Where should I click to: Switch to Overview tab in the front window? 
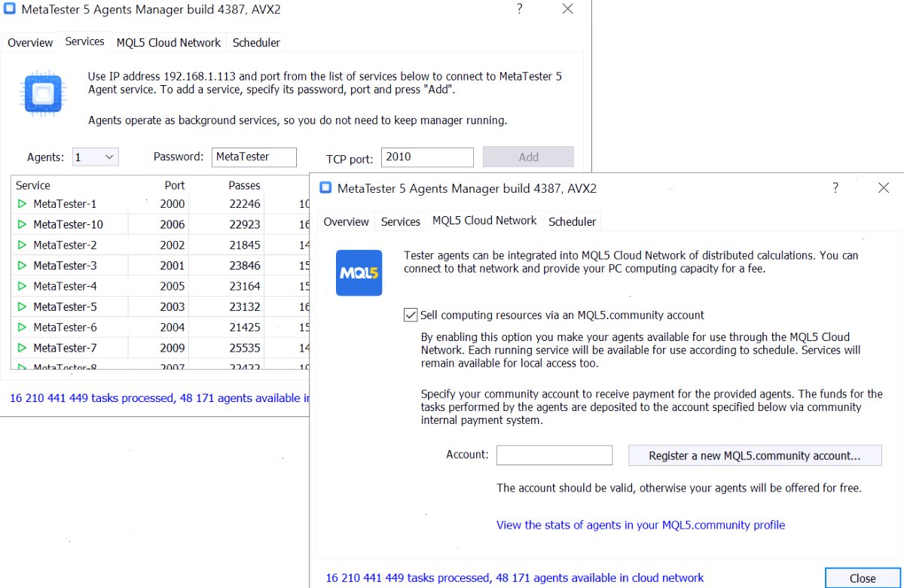click(347, 221)
